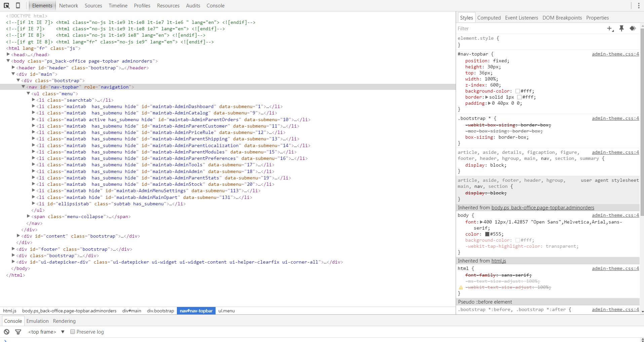Open admin-theme.css:4 link for html rule
The image size is (644, 342).
click(615, 269)
